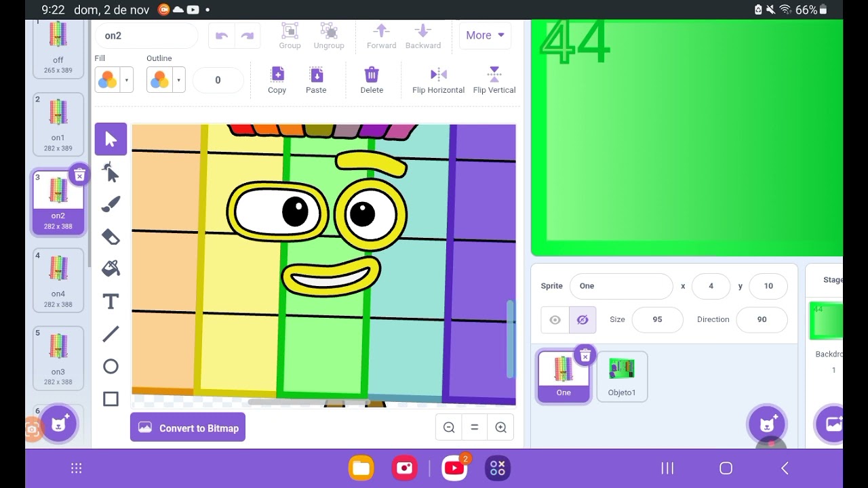Tap the Android home button
Viewport: 868px width, 488px height.
pos(726,468)
